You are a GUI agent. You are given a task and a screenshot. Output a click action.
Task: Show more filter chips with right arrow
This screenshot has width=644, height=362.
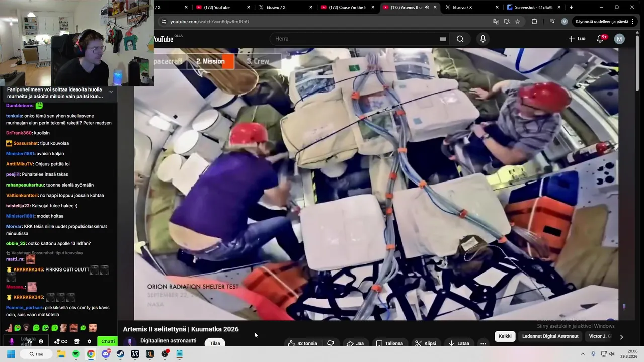[x=621, y=337]
